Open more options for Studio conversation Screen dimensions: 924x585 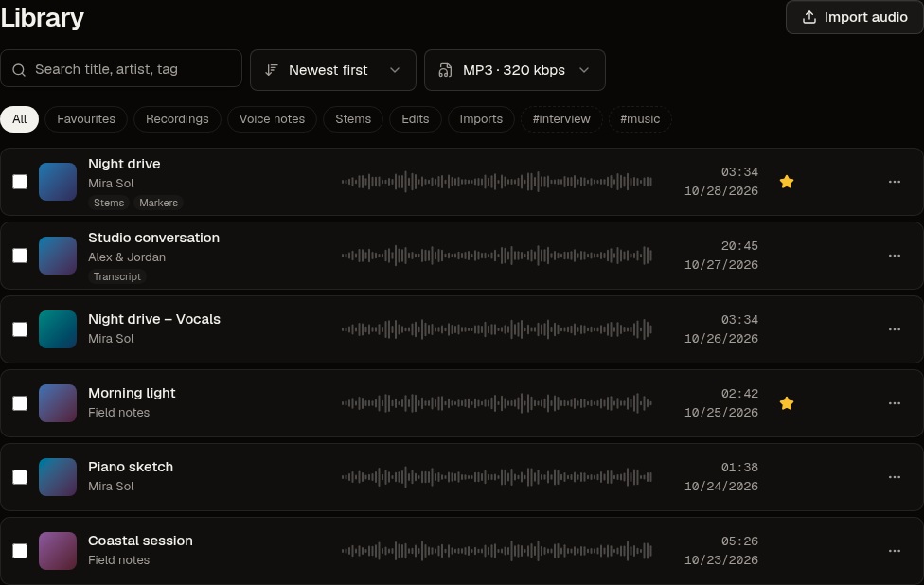tap(894, 256)
